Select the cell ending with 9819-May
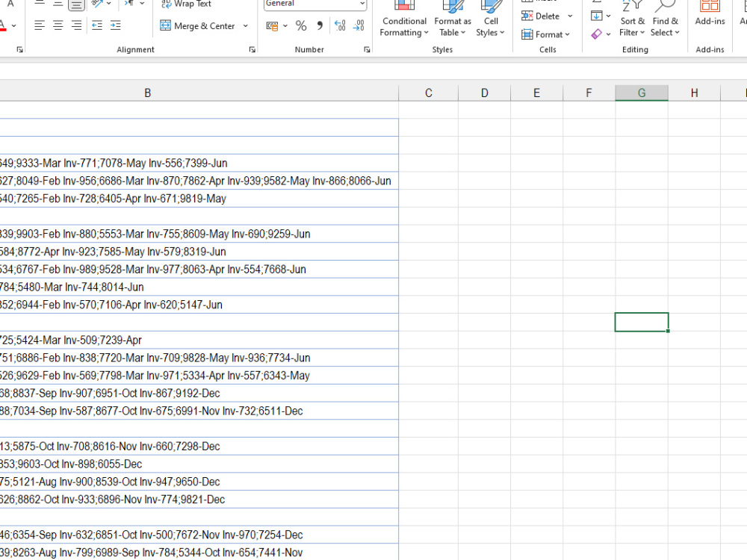Screen dimensions: 747x560 click(199, 199)
